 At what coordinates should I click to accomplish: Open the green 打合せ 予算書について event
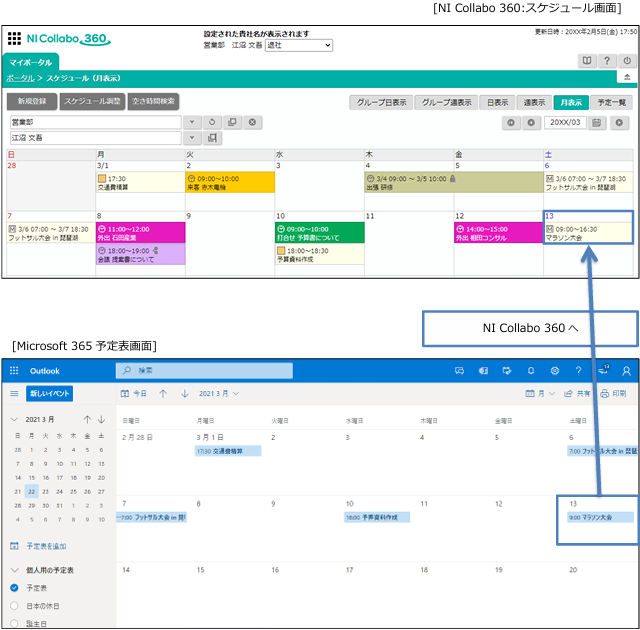(x=320, y=233)
